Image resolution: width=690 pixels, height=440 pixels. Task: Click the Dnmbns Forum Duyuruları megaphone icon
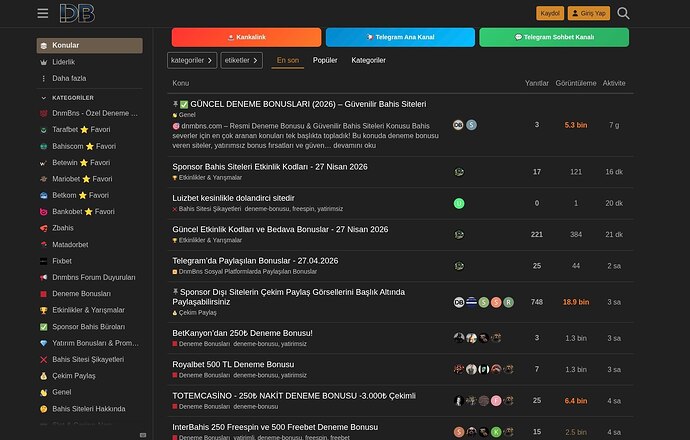[44, 278]
